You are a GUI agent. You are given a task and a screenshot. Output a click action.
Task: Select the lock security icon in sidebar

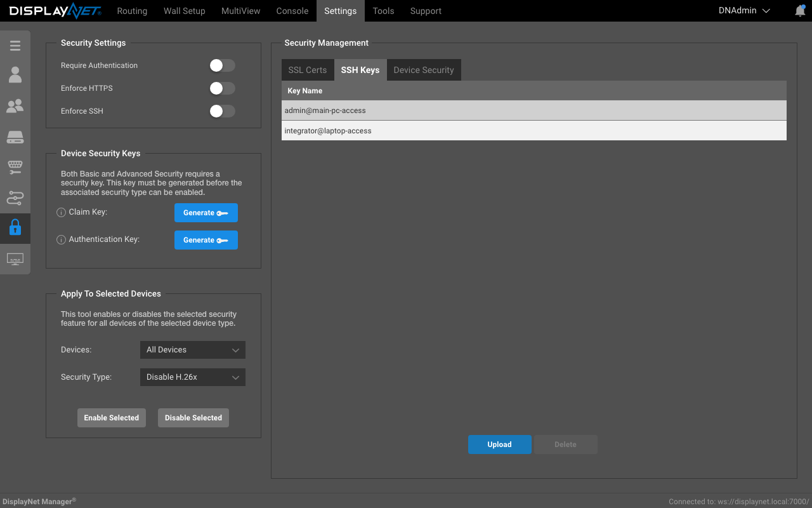(15, 227)
